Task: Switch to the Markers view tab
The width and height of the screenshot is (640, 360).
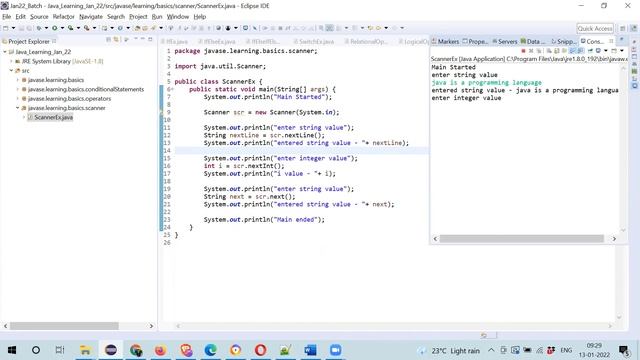Action: [445, 41]
